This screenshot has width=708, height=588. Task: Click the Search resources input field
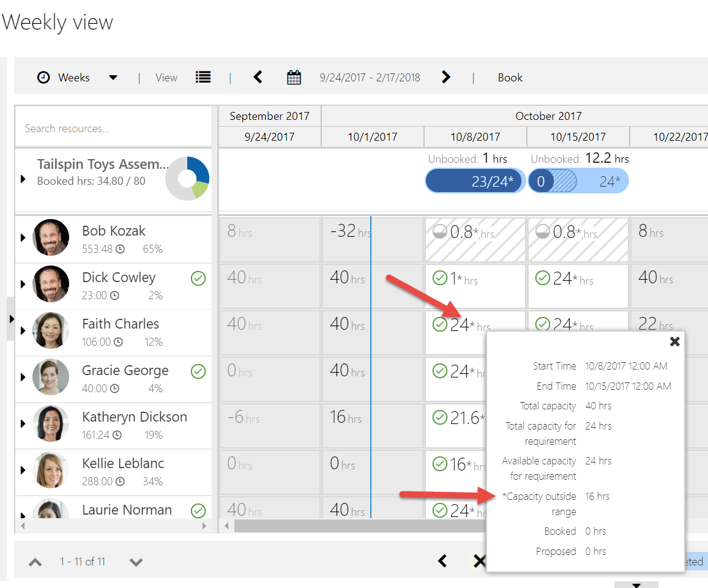[x=113, y=128]
